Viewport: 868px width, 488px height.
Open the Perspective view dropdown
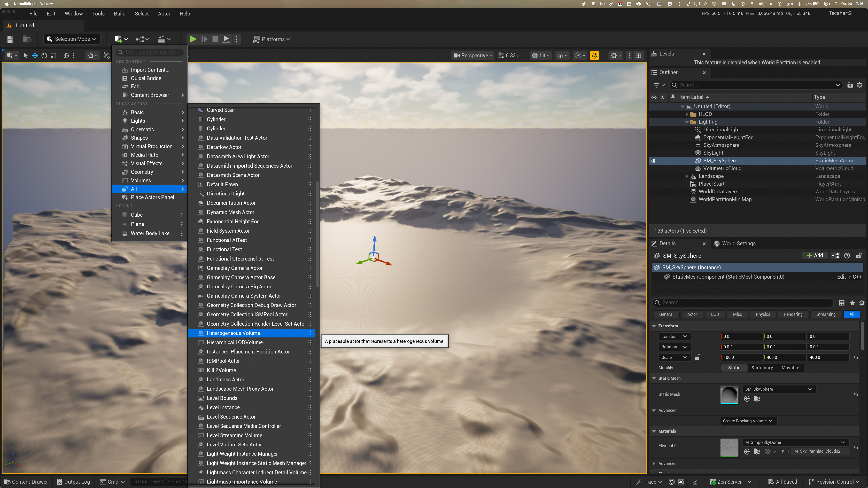click(472, 56)
